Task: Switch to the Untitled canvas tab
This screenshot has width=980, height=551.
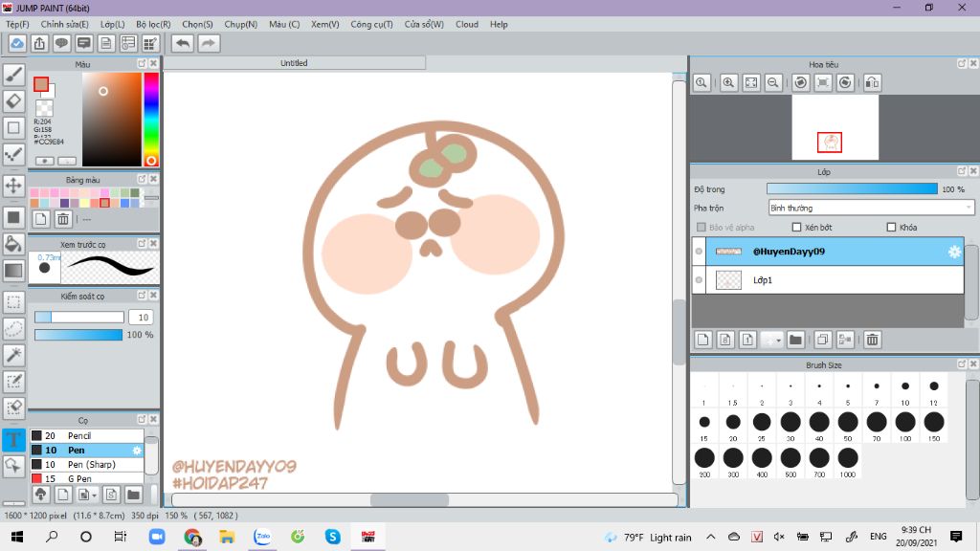Action: coord(294,63)
